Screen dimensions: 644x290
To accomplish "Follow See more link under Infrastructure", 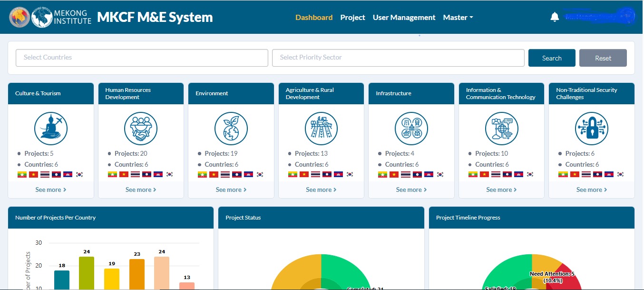I will pos(411,190).
